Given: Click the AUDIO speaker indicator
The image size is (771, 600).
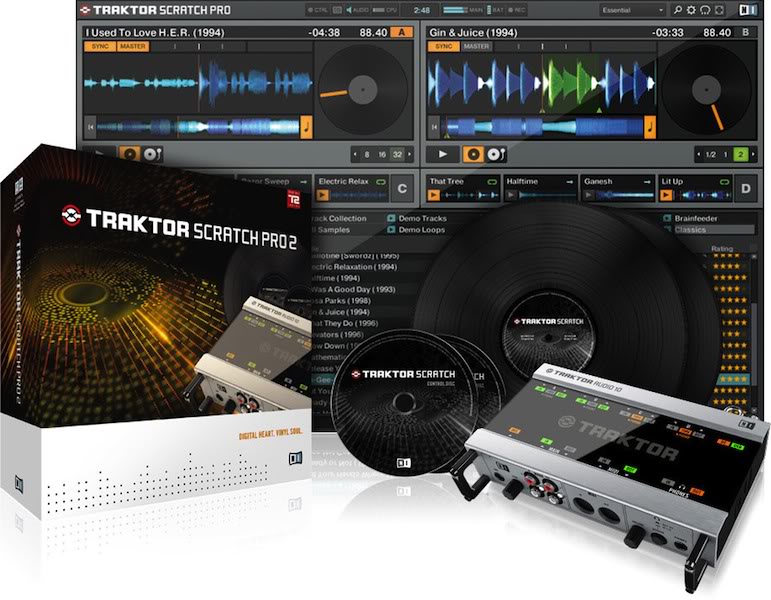Looking at the screenshot, I should click(357, 10).
